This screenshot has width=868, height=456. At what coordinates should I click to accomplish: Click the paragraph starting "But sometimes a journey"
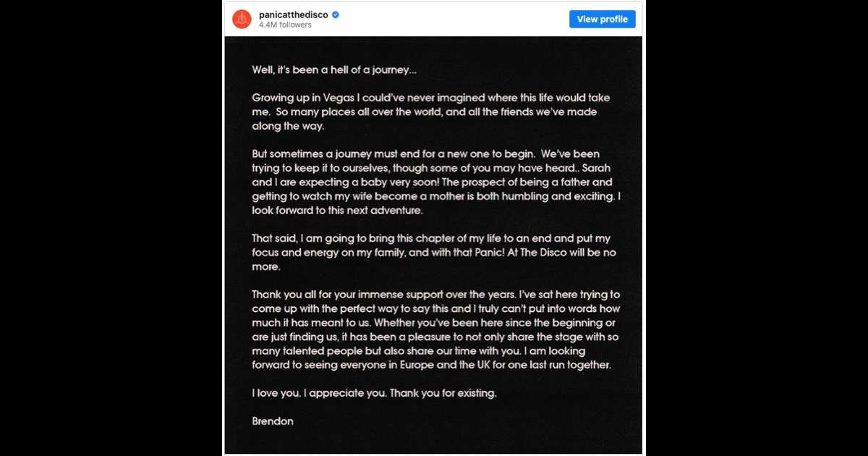(x=436, y=182)
